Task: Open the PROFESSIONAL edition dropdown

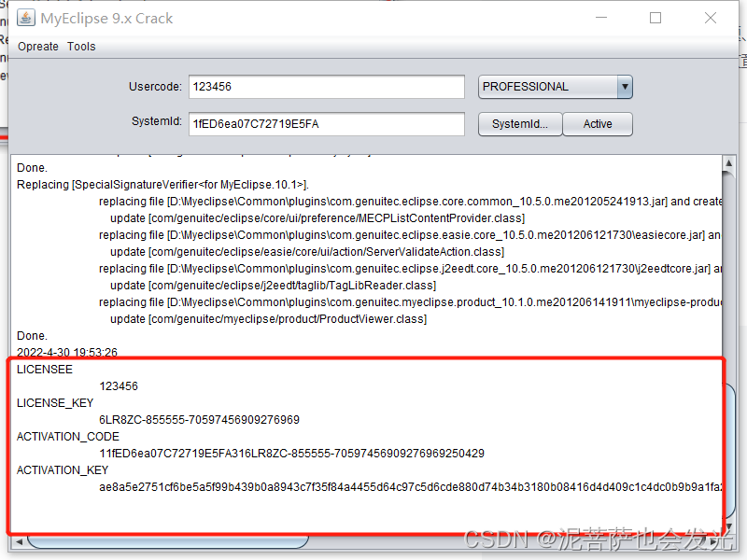Action: click(x=555, y=87)
